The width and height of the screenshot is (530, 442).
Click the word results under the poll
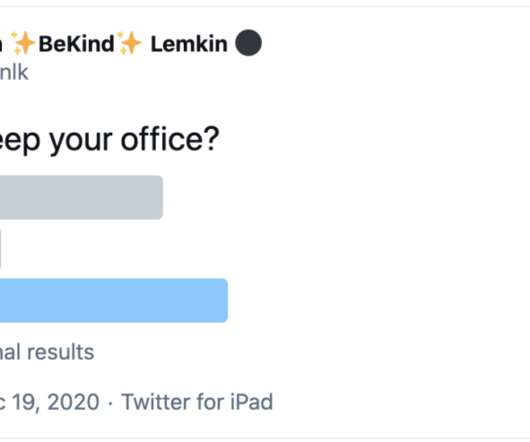61,352
